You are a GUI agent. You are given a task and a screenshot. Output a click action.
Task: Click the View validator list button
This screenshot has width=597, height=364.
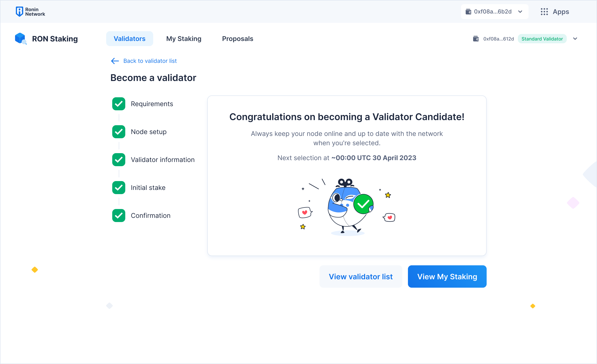click(x=360, y=276)
